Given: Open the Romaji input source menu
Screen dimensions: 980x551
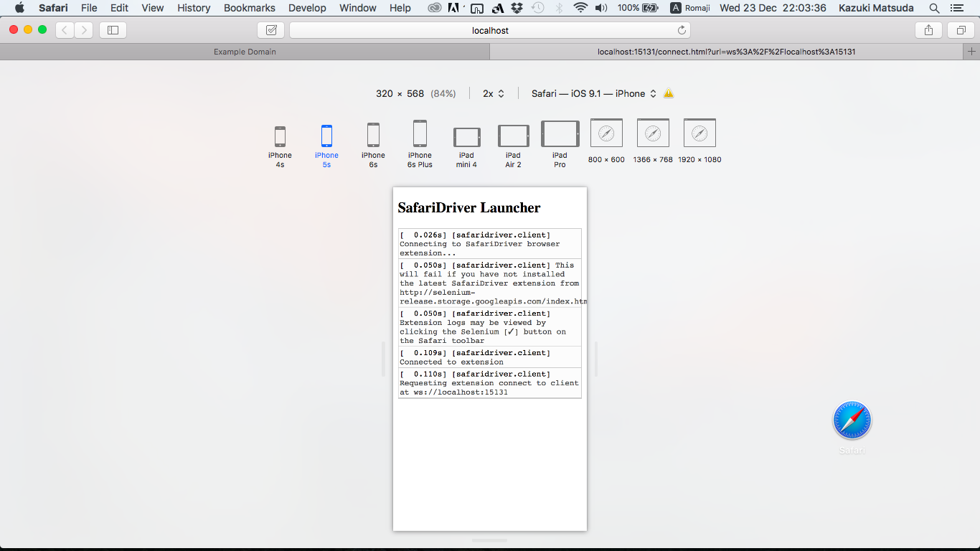Looking at the screenshot, I should click(690, 8).
